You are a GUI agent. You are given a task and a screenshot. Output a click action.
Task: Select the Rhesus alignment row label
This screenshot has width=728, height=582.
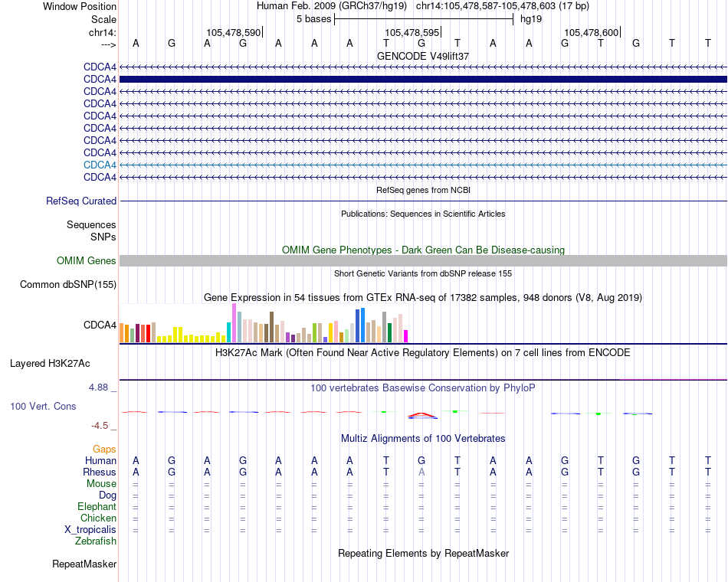pos(100,472)
